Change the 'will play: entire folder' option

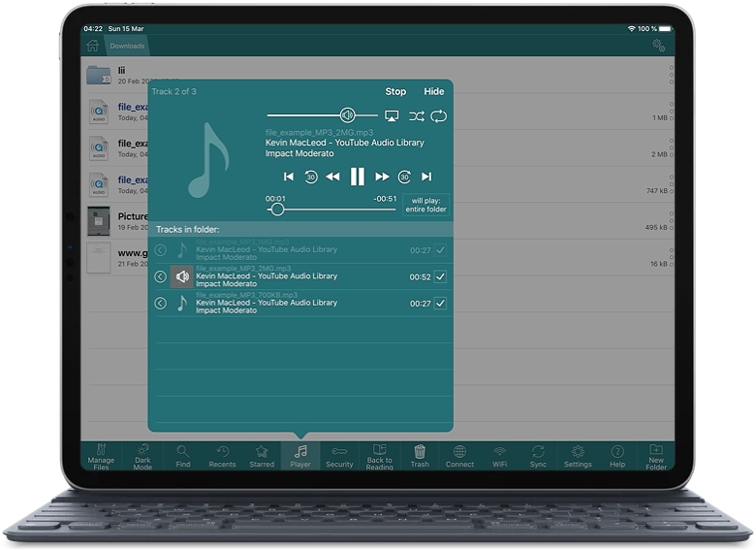425,205
